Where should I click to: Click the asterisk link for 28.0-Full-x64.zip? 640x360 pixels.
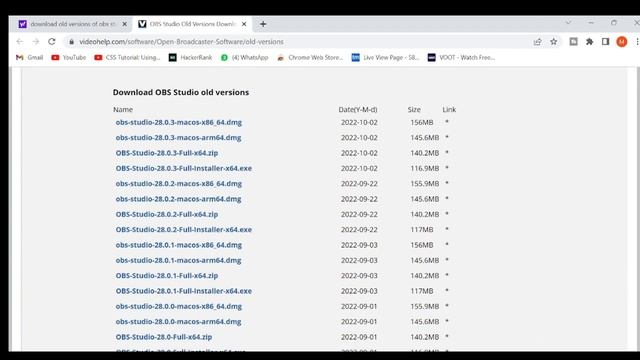point(447,337)
